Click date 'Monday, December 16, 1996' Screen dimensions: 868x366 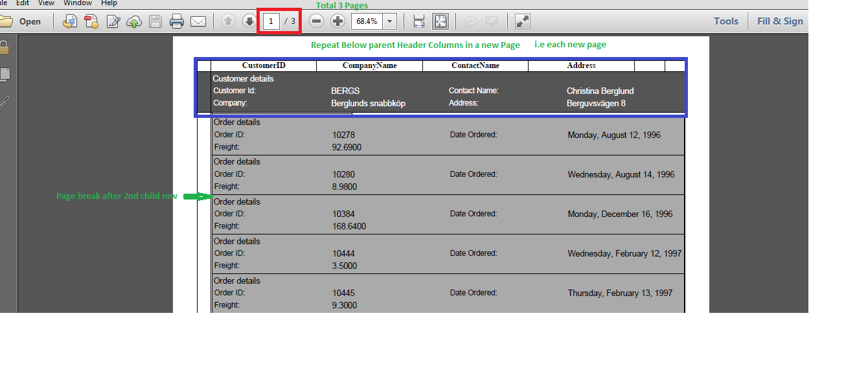pyautogui.click(x=620, y=214)
